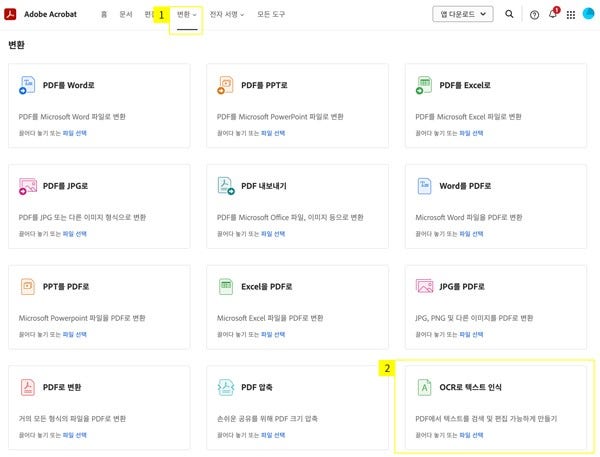
Task: Open the apps grid icon
Action: tap(571, 15)
